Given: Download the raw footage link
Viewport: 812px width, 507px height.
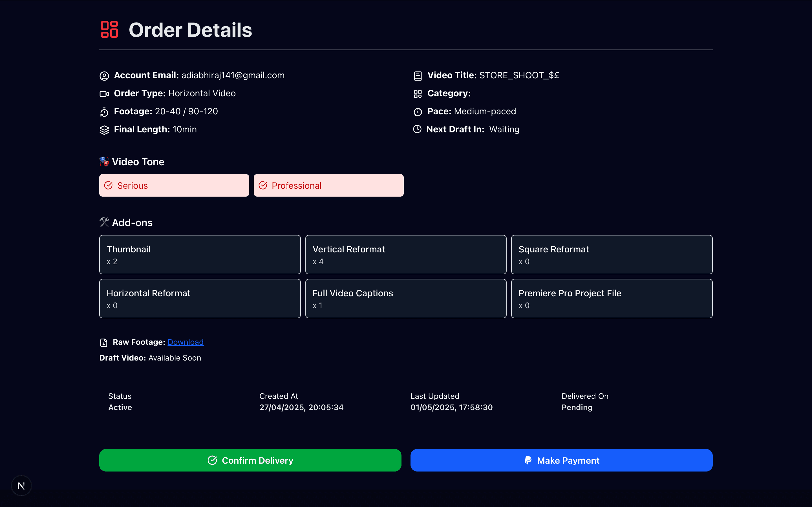Looking at the screenshot, I should (x=186, y=342).
